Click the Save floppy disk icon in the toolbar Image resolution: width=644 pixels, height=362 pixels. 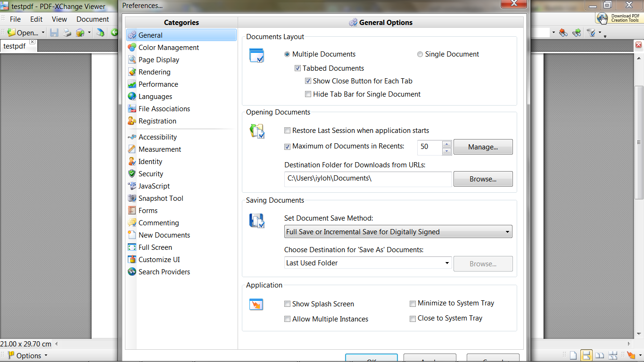click(54, 33)
